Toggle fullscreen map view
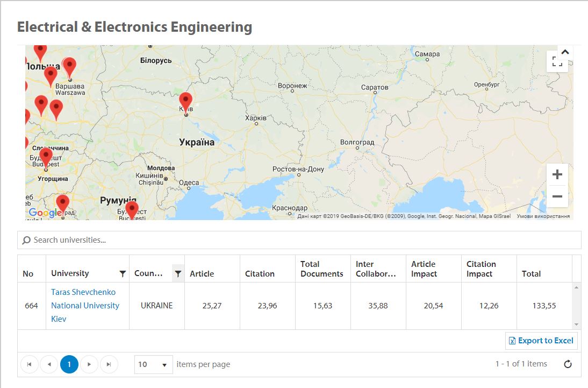This screenshot has width=588, height=388. coord(557,61)
